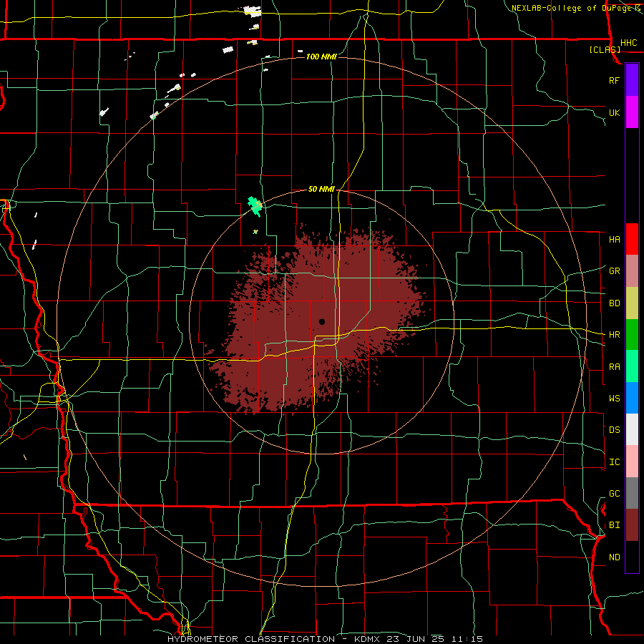Select the BD yellow legend swatch
This screenshot has width=644, height=644.
click(x=632, y=303)
